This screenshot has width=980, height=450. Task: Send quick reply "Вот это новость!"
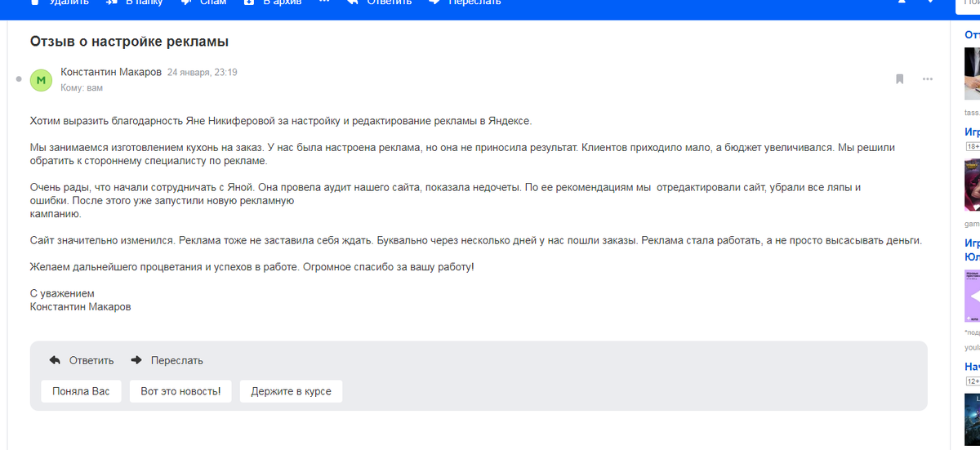180,391
